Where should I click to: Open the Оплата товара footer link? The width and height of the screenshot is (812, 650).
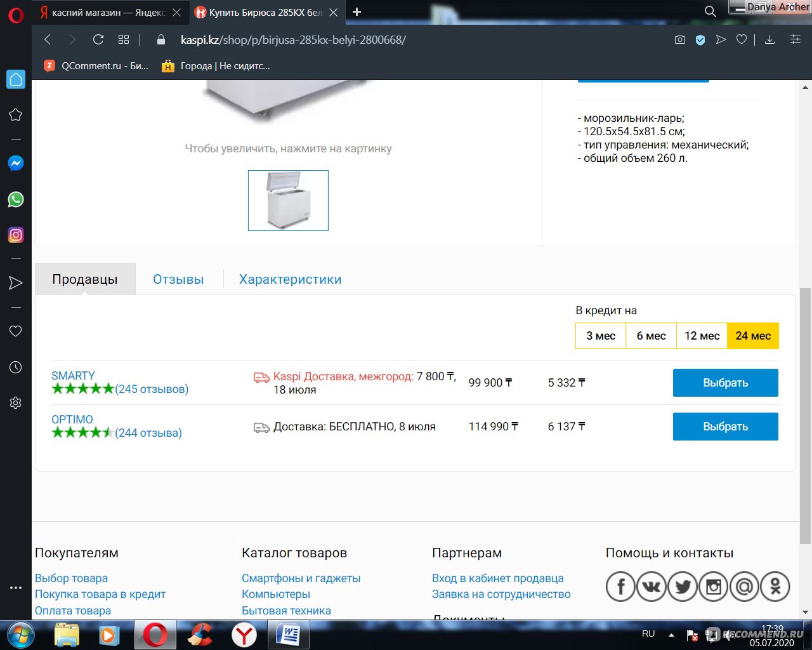73,611
